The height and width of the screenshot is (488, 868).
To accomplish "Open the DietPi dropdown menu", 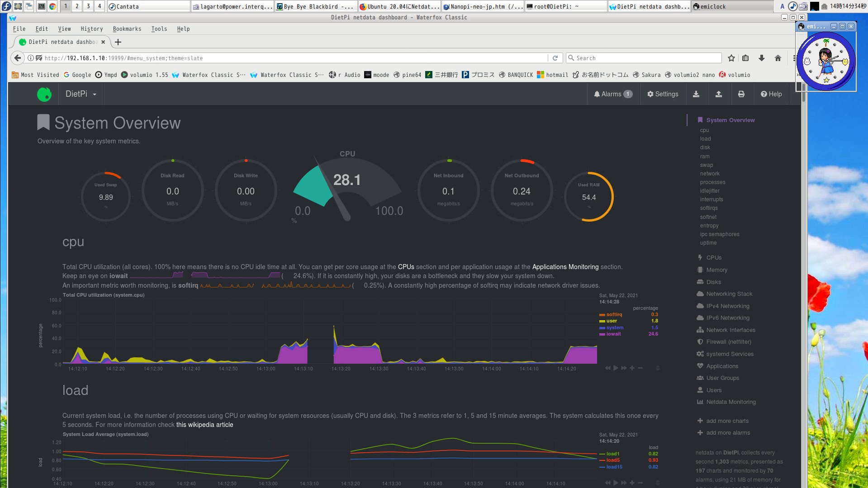I will 81,94.
